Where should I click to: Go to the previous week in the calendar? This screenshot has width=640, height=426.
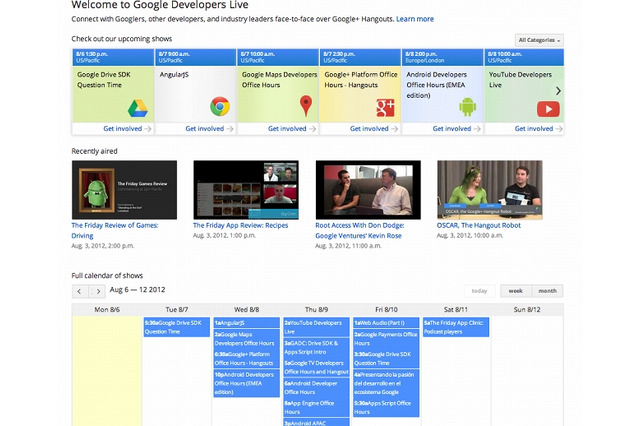click(80, 291)
